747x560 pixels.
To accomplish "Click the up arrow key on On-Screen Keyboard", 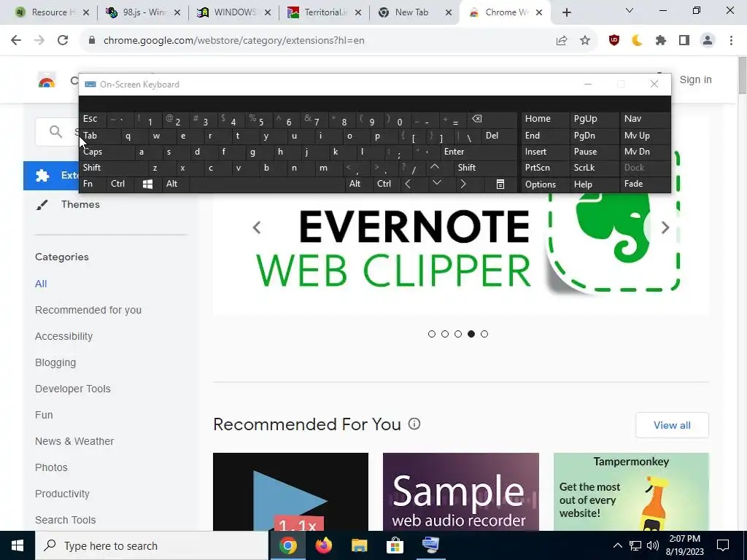I will (x=435, y=167).
